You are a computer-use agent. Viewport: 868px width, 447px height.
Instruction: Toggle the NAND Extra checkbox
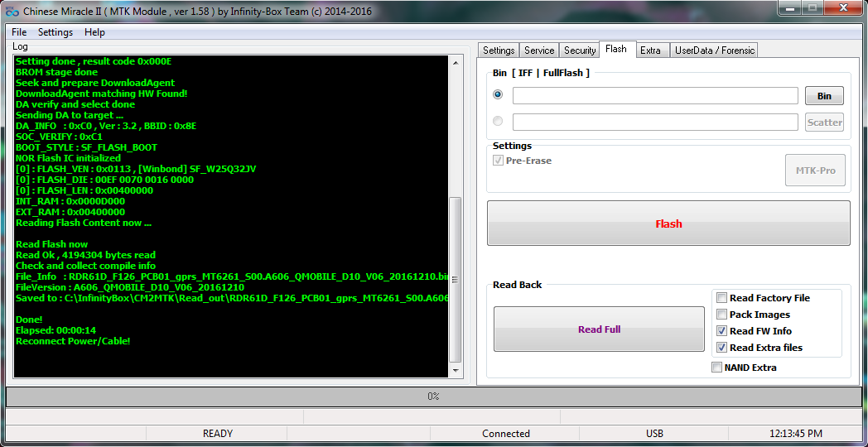[716, 368]
